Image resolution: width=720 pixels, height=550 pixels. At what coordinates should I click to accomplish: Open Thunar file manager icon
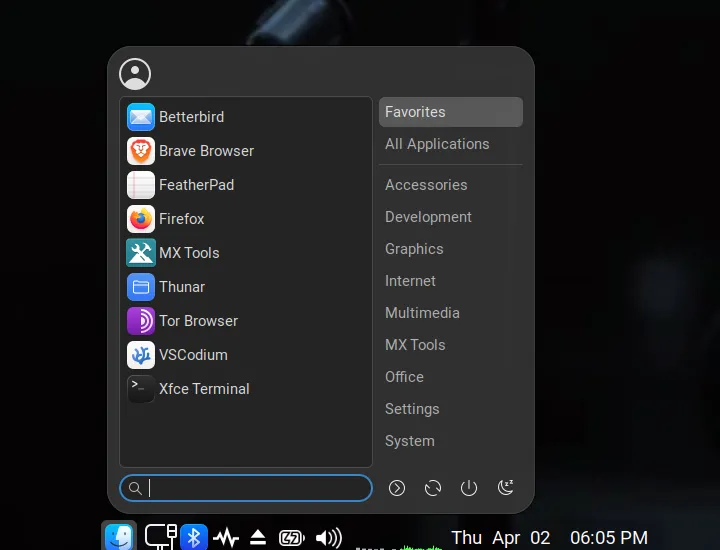point(141,287)
